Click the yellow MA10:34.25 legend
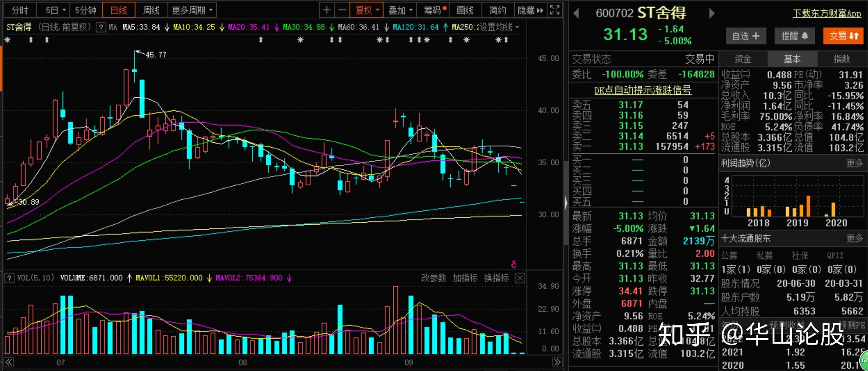This screenshot has width=868, height=371. point(194,27)
